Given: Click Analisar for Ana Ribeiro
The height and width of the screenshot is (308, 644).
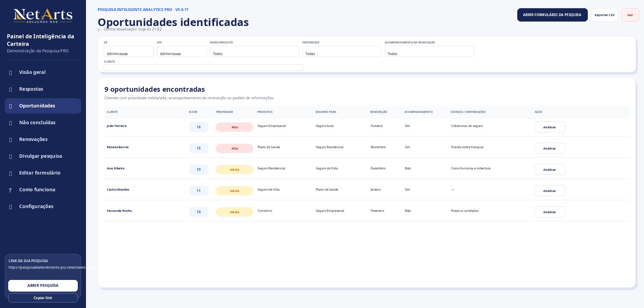Looking at the screenshot, I should [550, 169].
